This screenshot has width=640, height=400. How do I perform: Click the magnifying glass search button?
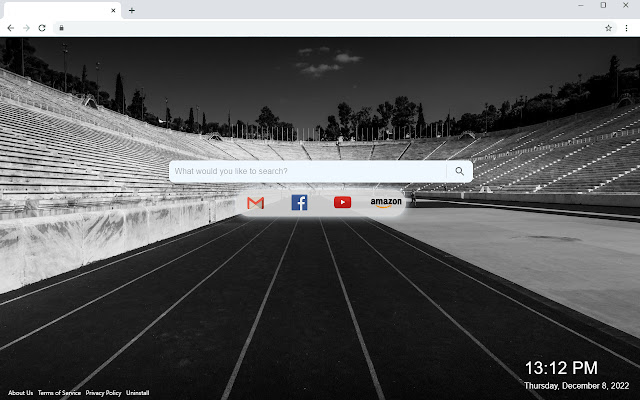pos(460,171)
